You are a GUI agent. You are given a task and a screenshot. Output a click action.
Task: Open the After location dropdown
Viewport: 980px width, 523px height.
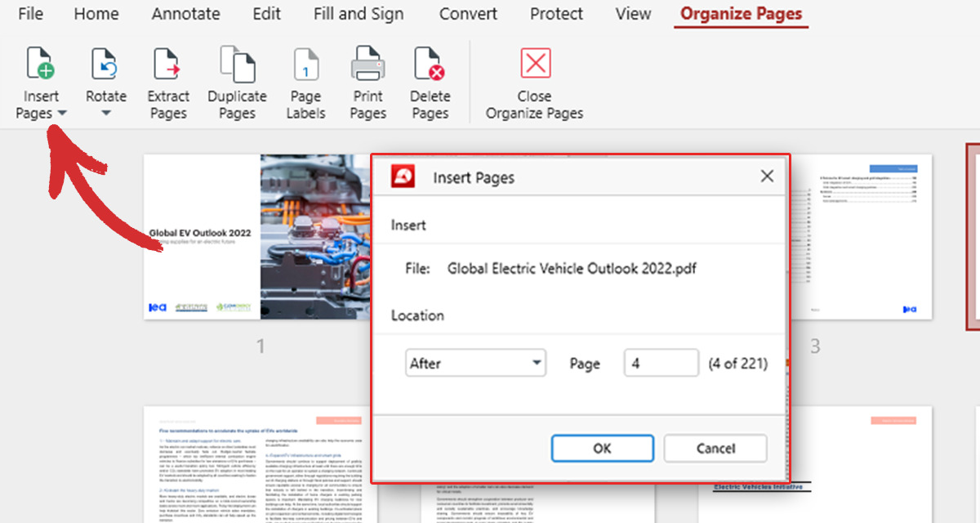(476, 363)
